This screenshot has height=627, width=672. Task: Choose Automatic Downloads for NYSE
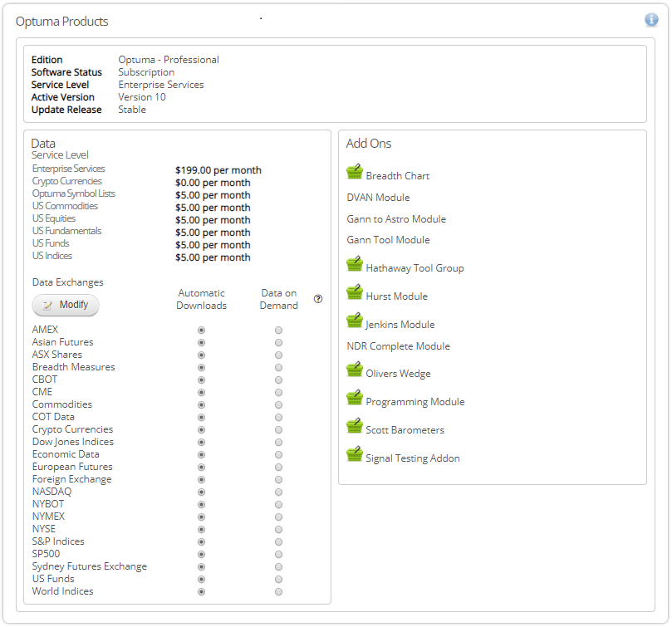point(201,529)
